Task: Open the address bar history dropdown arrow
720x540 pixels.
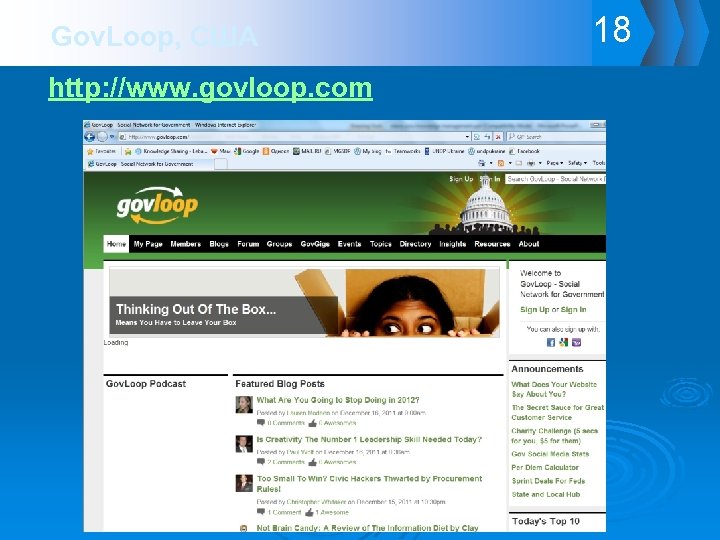Action: point(467,137)
